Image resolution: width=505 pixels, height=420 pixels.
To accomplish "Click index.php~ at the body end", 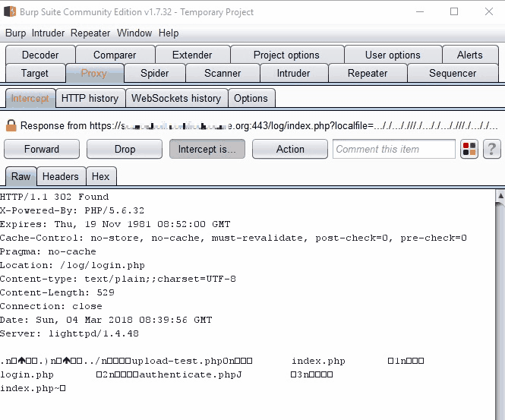I will point(33,388).
